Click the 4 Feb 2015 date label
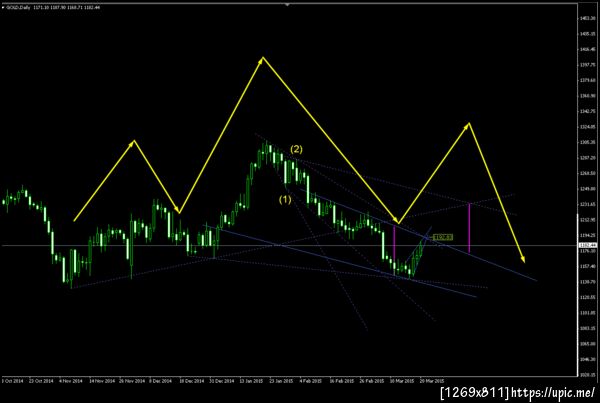 coord(311,381)
